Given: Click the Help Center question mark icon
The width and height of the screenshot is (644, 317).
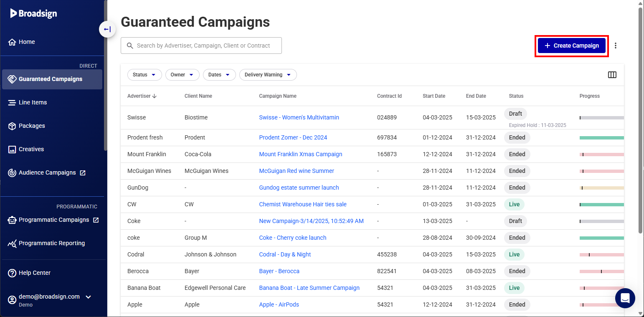Looking at the screenshot, I should pyautogui.click(x=12, y=273).
